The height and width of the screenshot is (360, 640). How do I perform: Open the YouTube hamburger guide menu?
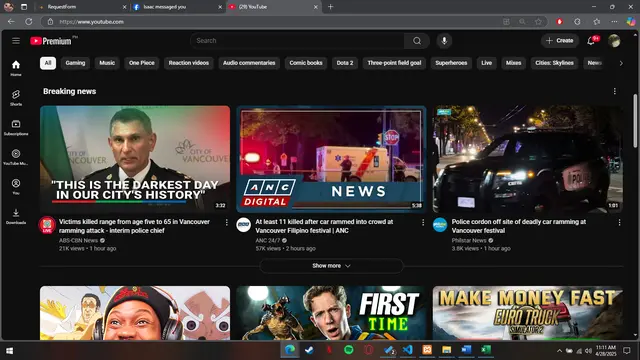[x=16, y=41]
